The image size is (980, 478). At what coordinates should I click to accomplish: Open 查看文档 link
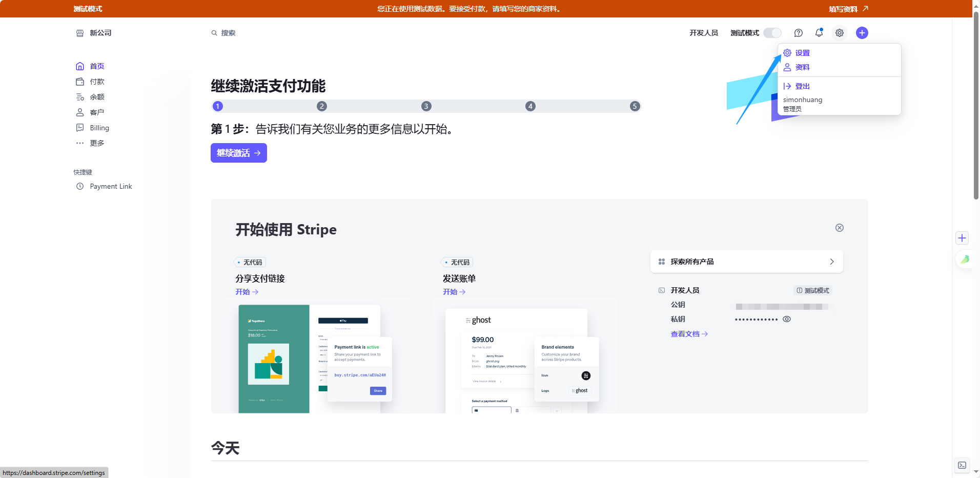click(689, 334)
